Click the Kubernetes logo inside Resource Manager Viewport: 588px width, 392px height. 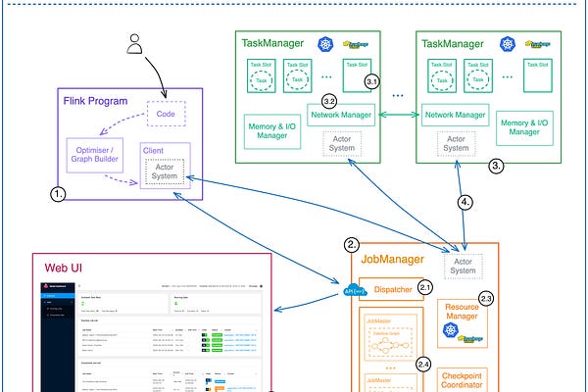(x=451, y=330)
